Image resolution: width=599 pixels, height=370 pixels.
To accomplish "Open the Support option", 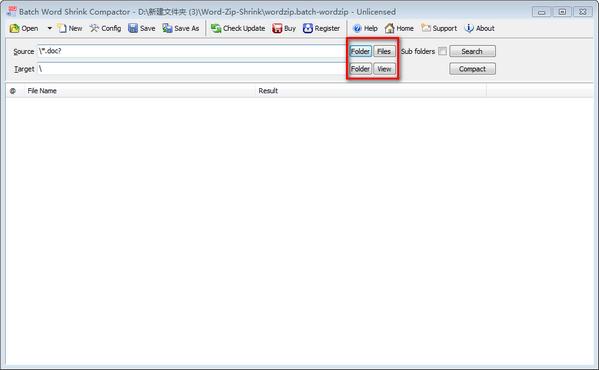I will pos(439,28).
